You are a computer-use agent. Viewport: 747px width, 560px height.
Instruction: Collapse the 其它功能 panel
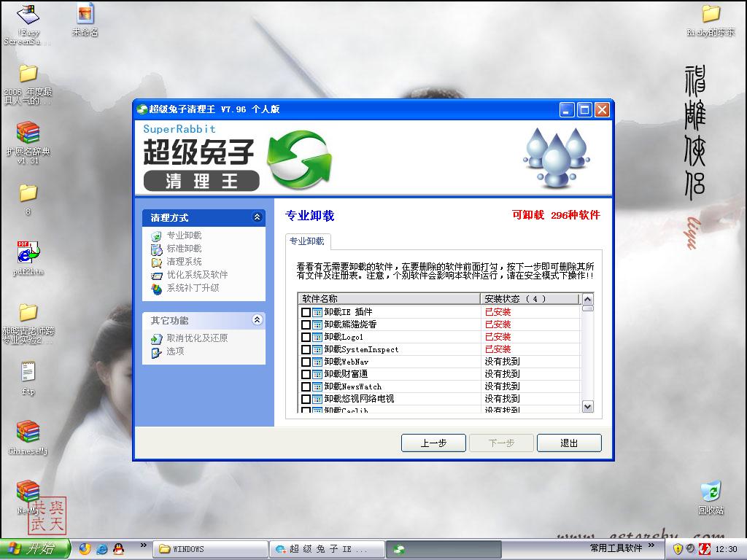coord(258,319)
